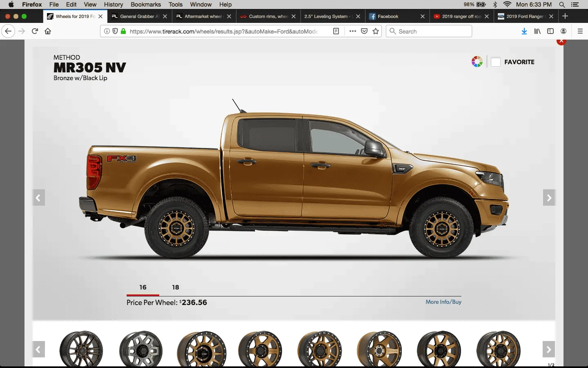This screenshot has width=588, height=368.
Task: Open Bluetooth status menu
Action: [x=495, y=4]
